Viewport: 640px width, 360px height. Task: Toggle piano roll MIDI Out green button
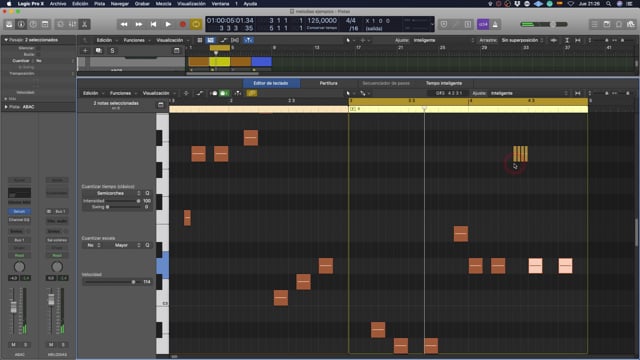coord(224,93)
